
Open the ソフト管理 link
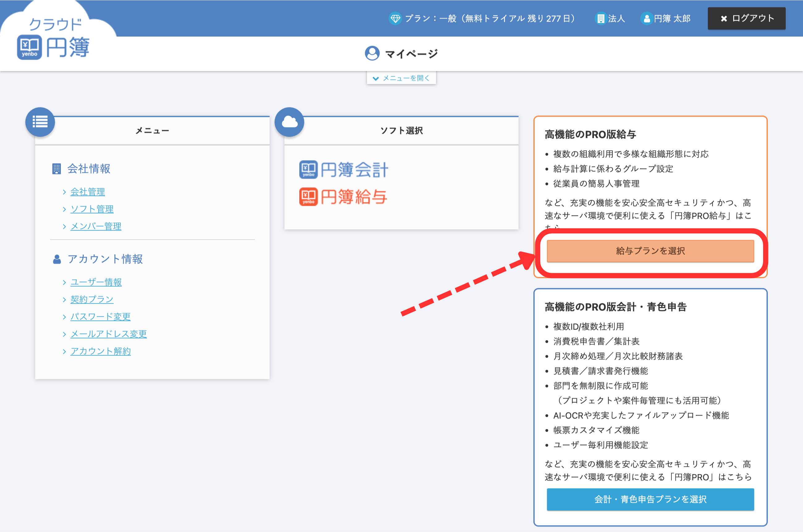(92, 209)
